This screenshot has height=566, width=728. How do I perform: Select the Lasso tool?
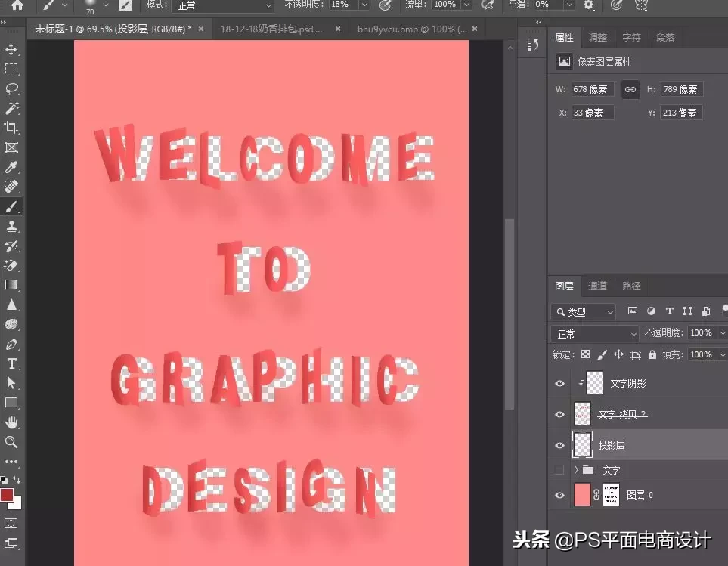tap(11, 88)
